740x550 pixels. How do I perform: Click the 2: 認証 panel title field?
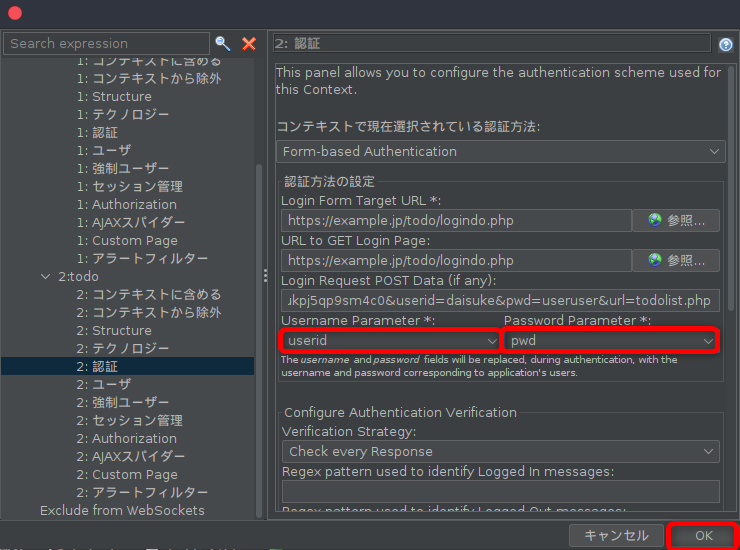coord(492,43)
